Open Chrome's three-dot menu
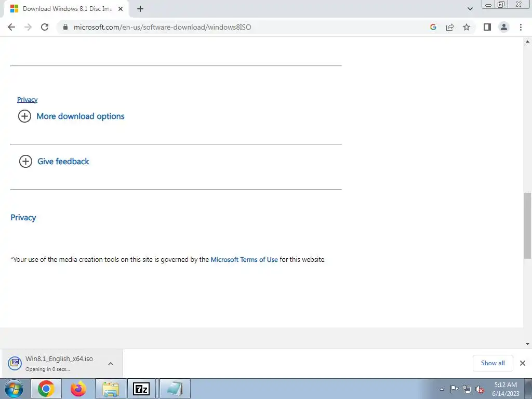 click(521, 27)
